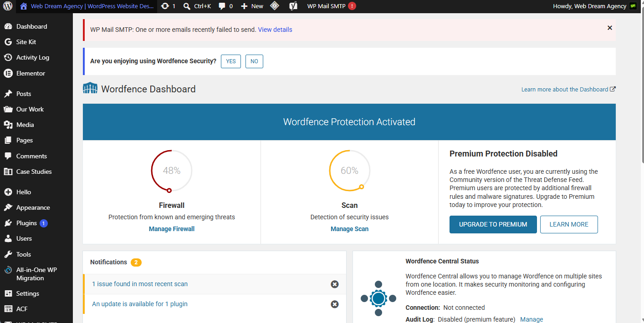Screen dimensions: 644x323
Task: Click Case Studies icon in sidebar
Action: [8, 172]
